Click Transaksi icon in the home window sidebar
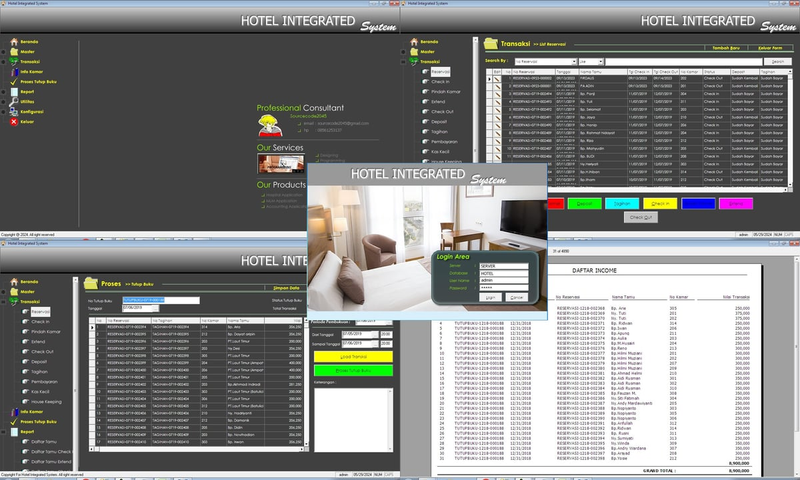 point(14,62)
